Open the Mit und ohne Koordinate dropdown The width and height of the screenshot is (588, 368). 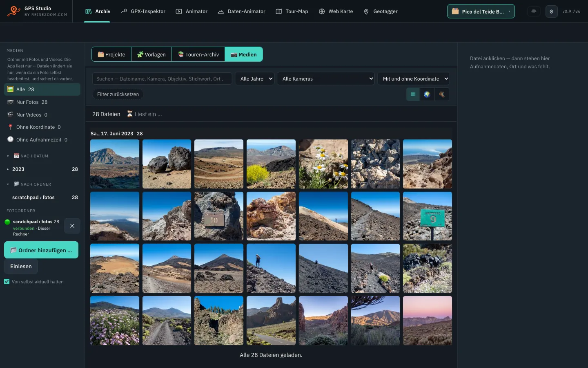414,79
